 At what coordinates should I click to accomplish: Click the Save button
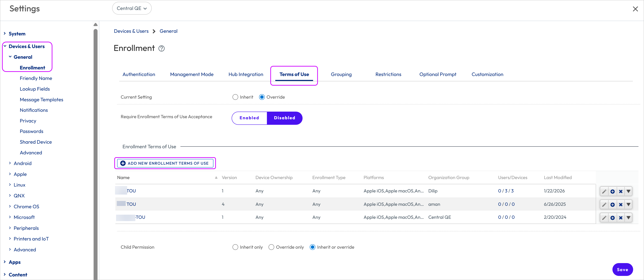click(622, 269)
